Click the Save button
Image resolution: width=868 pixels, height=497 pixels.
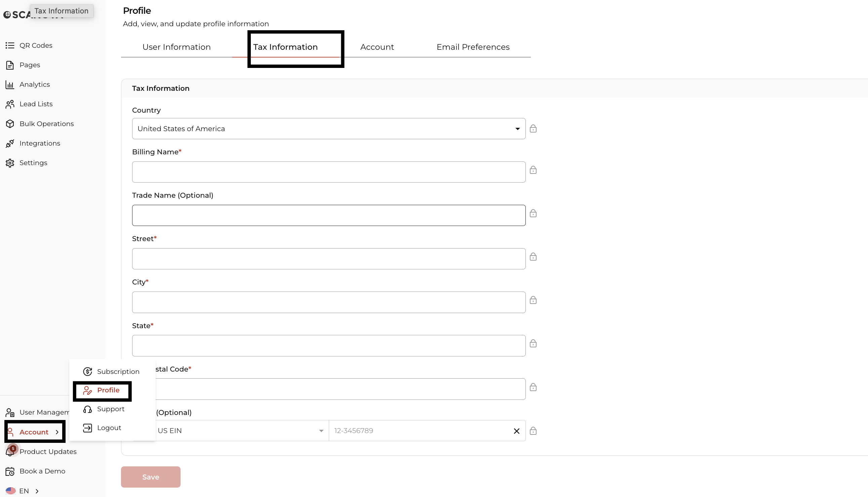(151, 477)
